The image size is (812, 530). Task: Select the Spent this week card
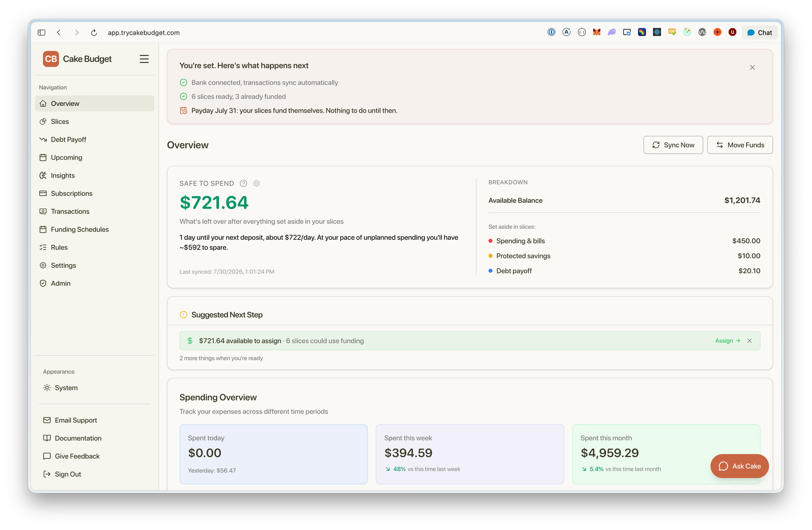pos(470,454)
